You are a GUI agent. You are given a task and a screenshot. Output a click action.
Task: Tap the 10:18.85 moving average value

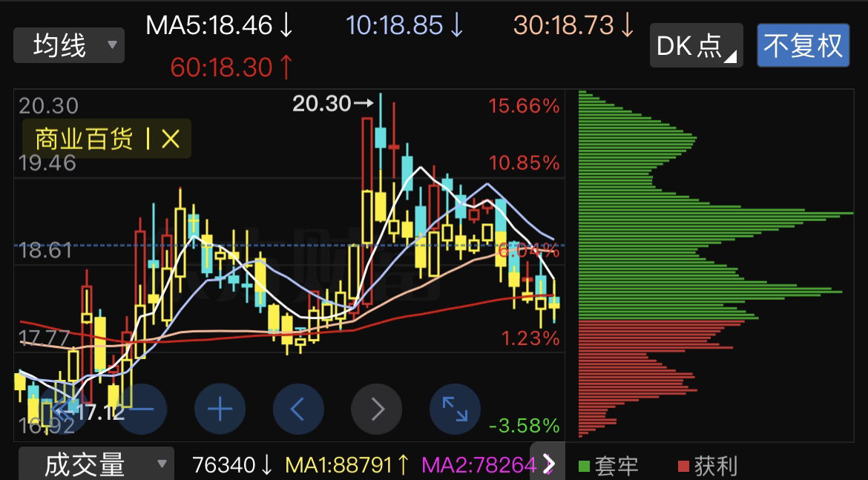click(404, 25)
